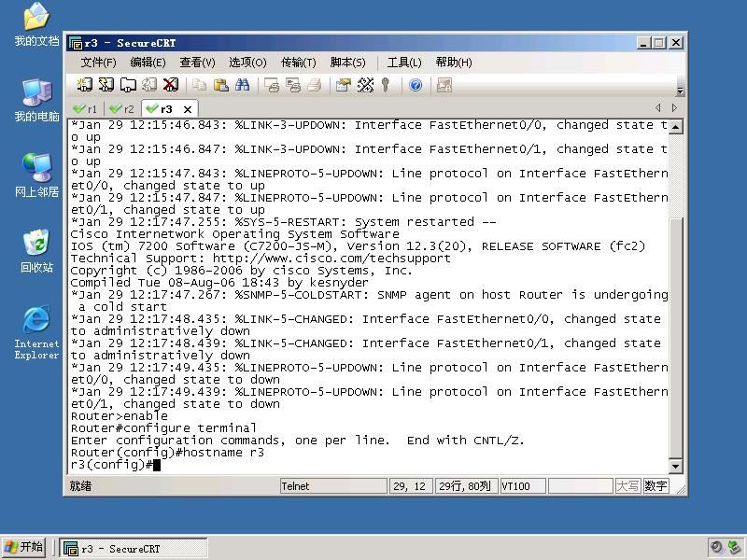Click the Find binoculars icon

(242, 85)
